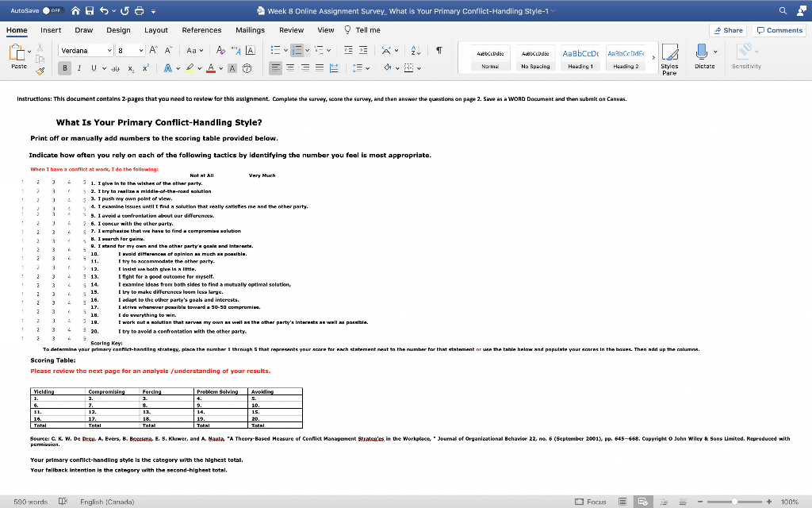Toggle Focus mode in the status bar
The width and height of the screenshot is (812, 508).
pyautogui.click(x=590, y=502)
